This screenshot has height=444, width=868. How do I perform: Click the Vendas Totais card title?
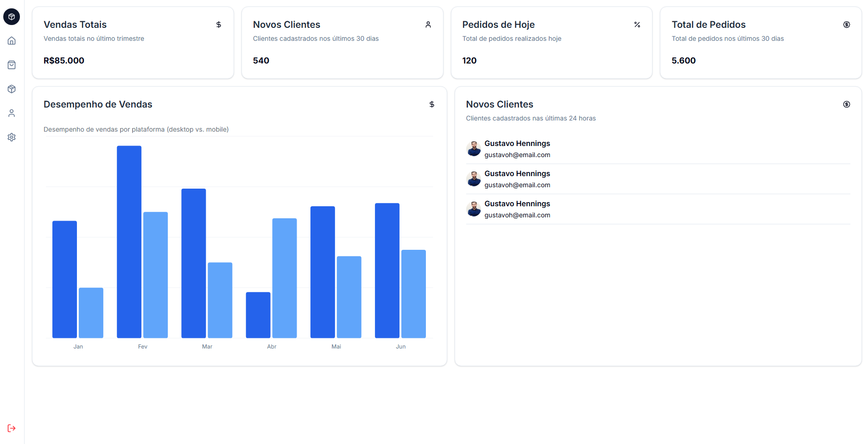pos(75,25)
